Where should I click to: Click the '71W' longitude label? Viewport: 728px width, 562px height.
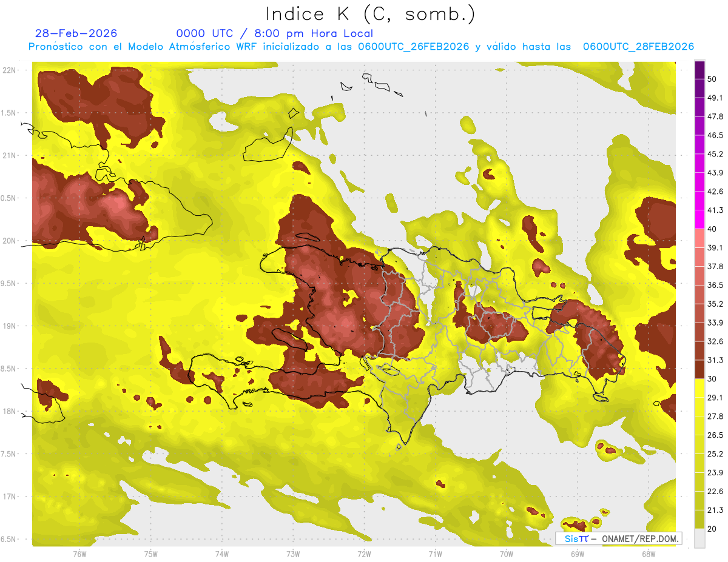pos(435,554)
